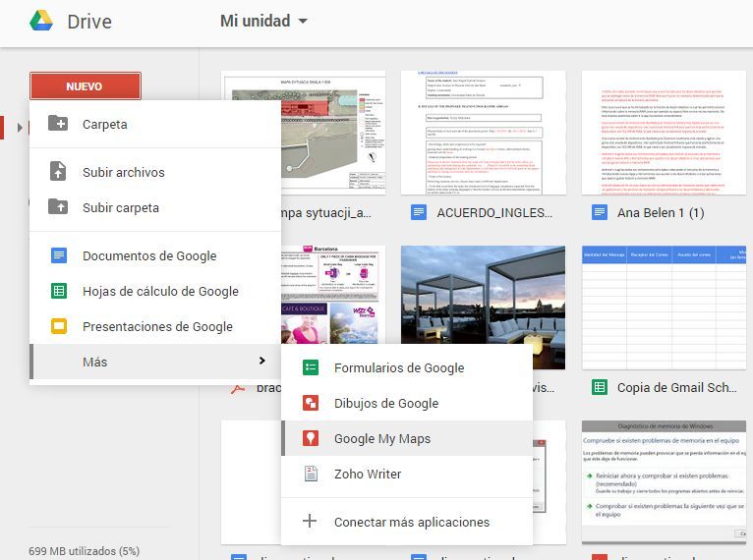This screenshot has width=753, height=560.
Task: Click the Zoho Writer document icon
Action: tap(311, 474)
